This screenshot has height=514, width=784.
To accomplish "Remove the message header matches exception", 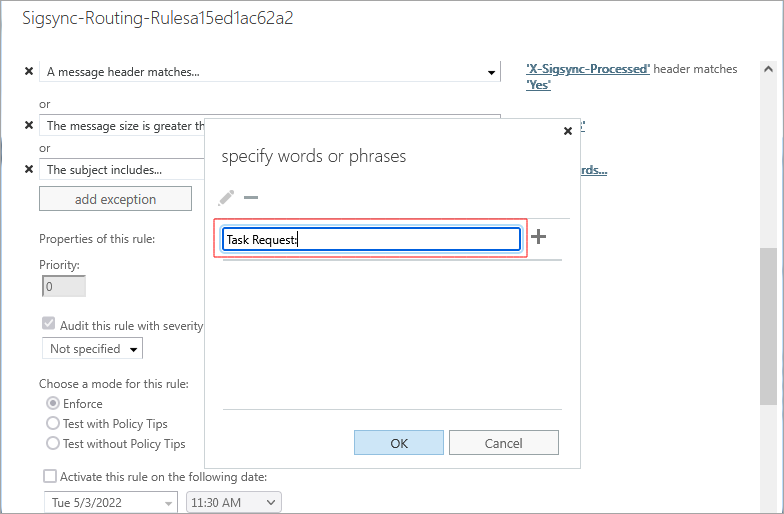I will pyautogui.click(x=29, y=72).
